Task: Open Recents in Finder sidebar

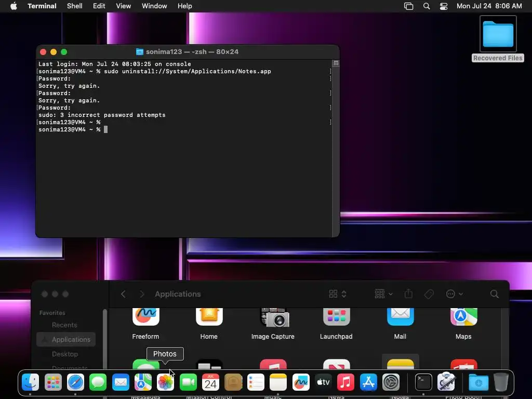Action: coord(64,325)
